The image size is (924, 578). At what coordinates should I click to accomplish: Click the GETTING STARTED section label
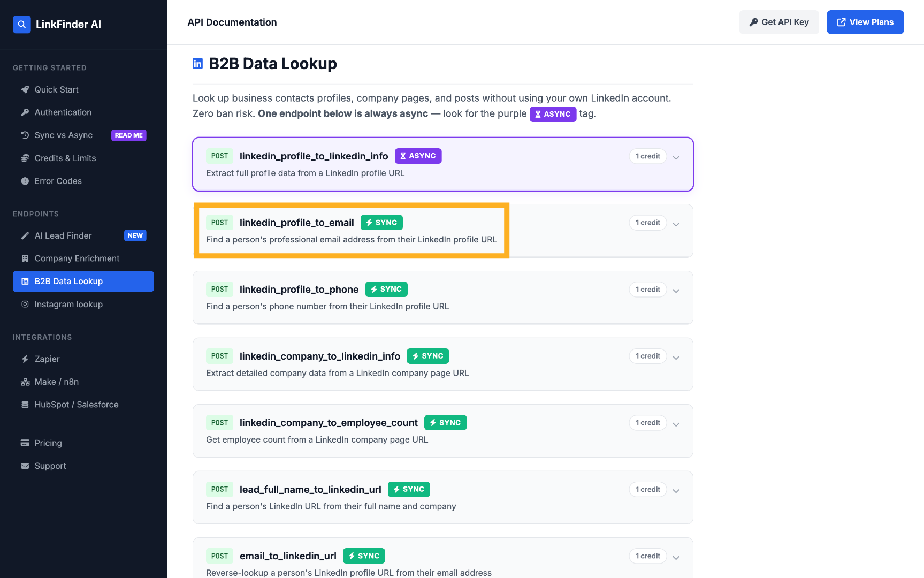pos(50,68)
